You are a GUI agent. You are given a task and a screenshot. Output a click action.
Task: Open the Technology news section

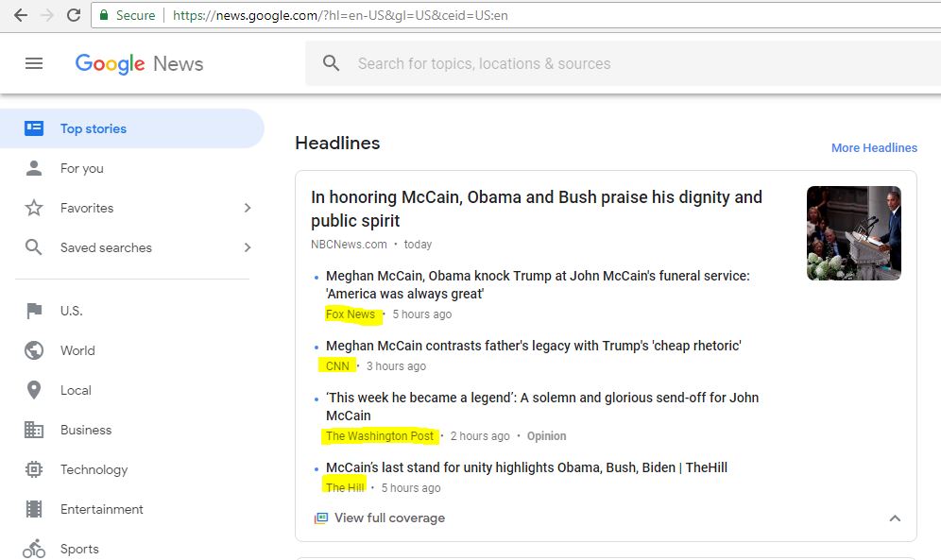(94, 469)
